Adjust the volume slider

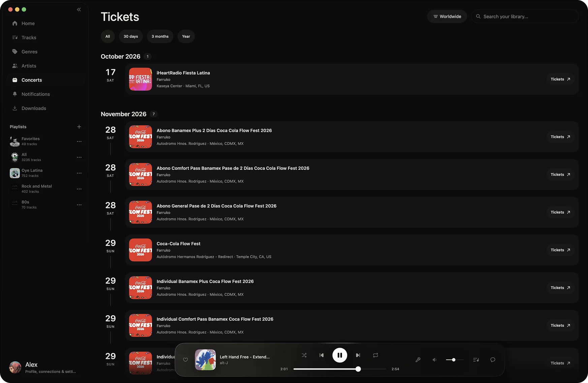(x=455, y=360)
